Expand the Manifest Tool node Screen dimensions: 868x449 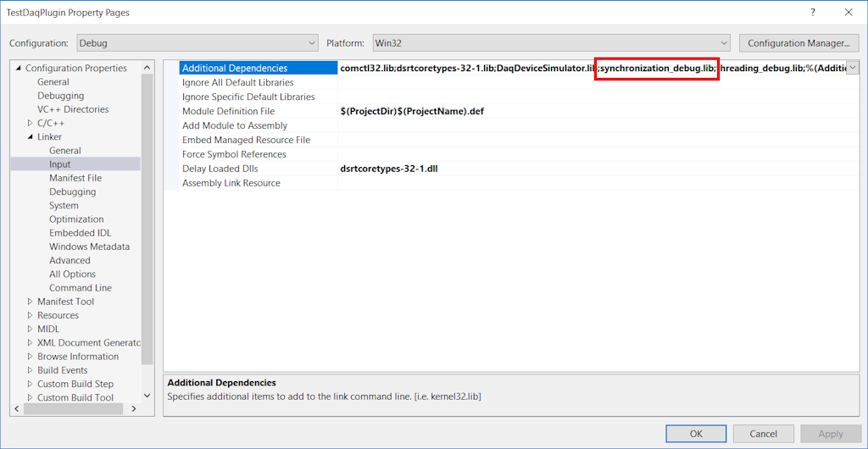30,302
